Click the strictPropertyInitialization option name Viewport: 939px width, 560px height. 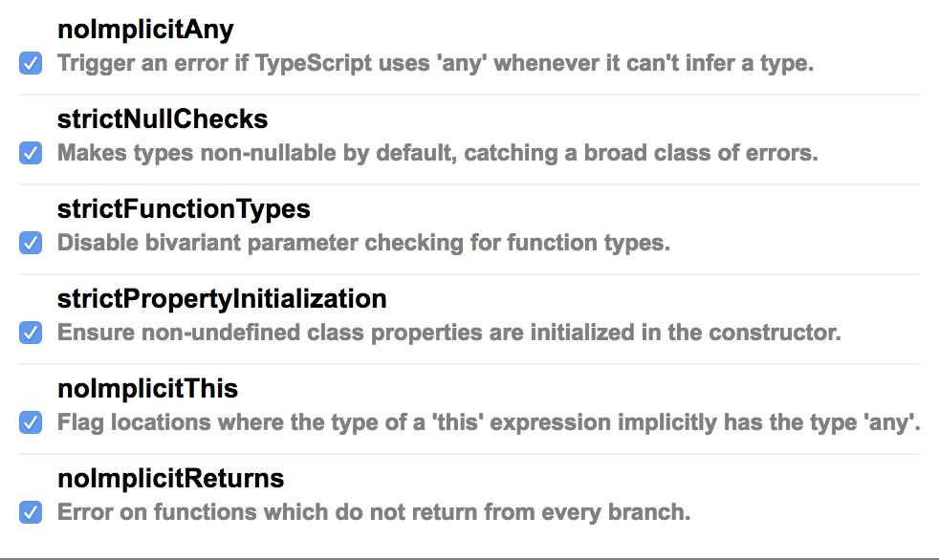(222, 299)
